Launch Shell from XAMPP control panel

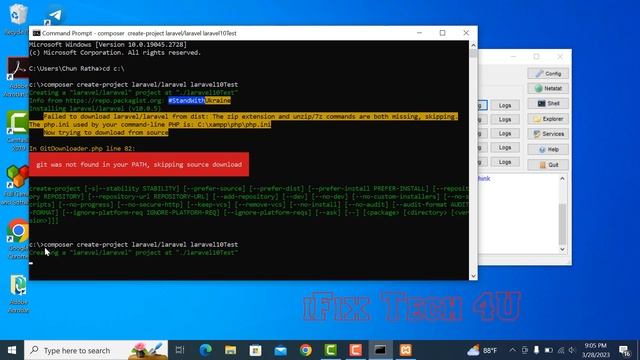pyautogui.click(x=548, y=103)
